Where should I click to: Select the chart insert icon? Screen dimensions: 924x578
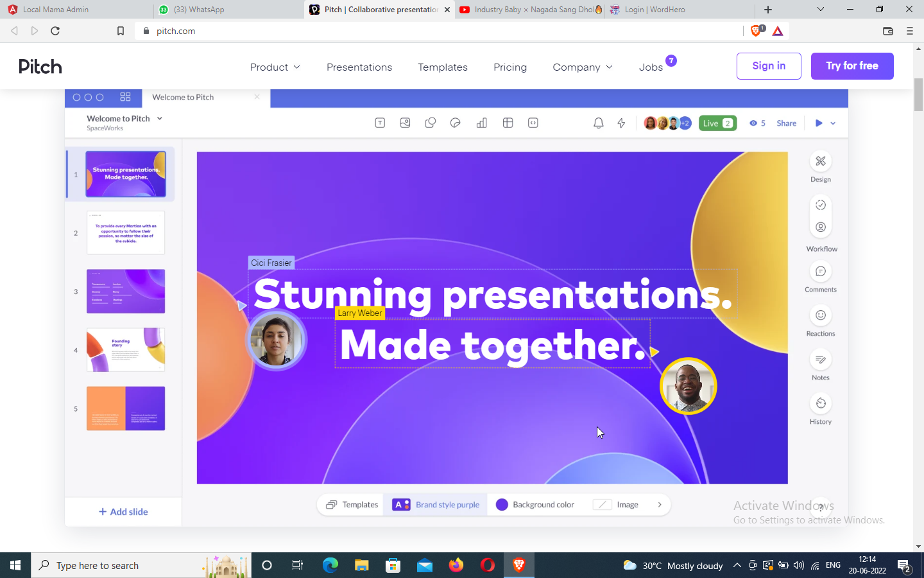click(481, 123)
